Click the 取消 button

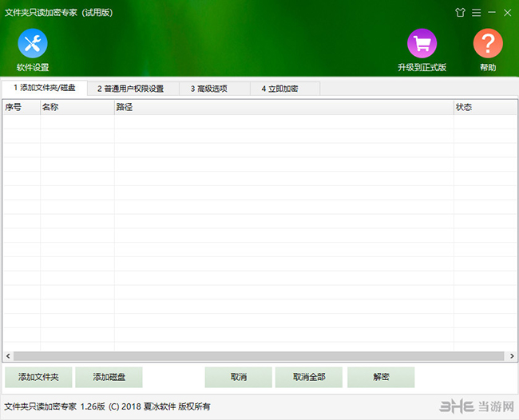coord(238,377)
